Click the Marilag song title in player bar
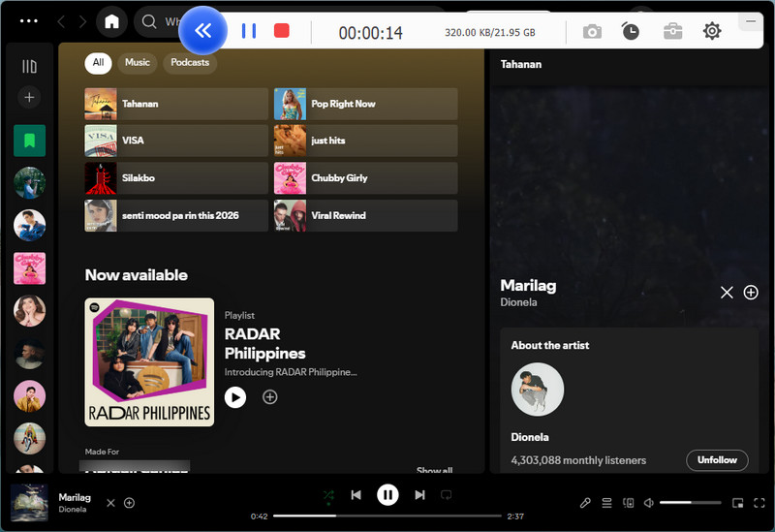The width and height of the screenshot is (775, 532). [75, 497]
